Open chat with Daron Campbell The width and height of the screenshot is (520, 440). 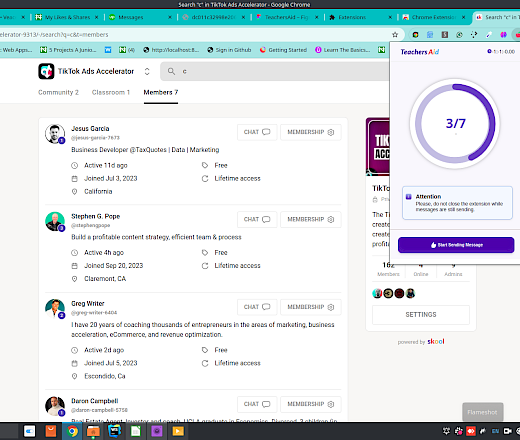[257, 404]
